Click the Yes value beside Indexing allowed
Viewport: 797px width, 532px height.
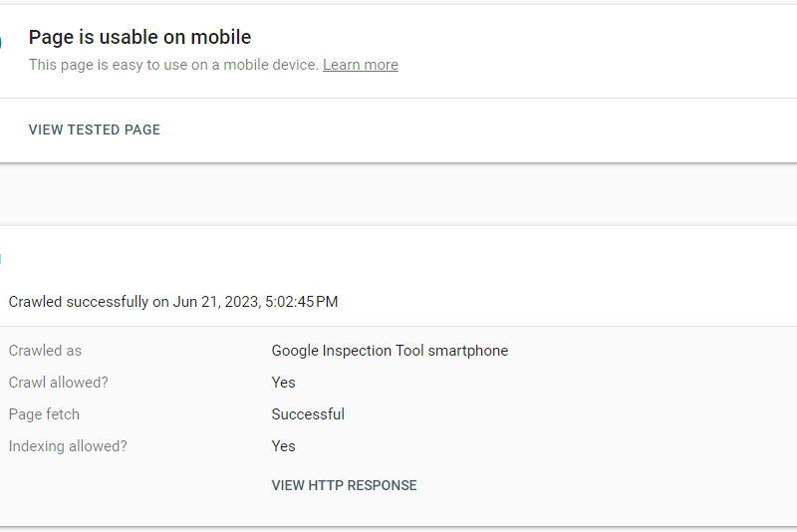click(283, 446)
